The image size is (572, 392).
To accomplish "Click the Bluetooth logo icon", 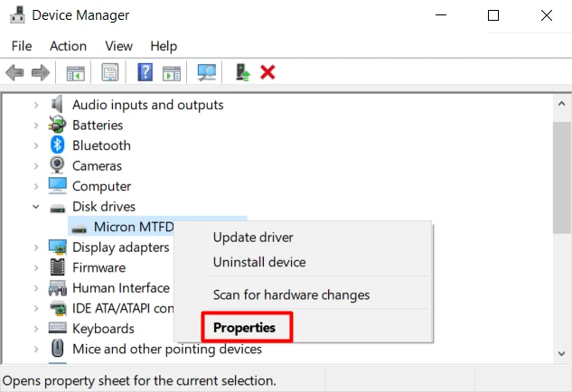I will [57, 145].
